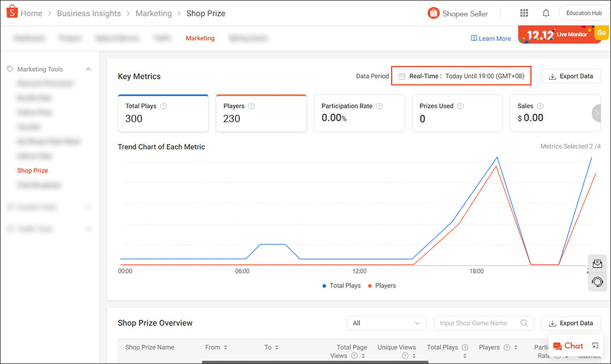611x364 pixels.
Task: Export Shop Prize Overview data
Action: click(x=571, y=323)
